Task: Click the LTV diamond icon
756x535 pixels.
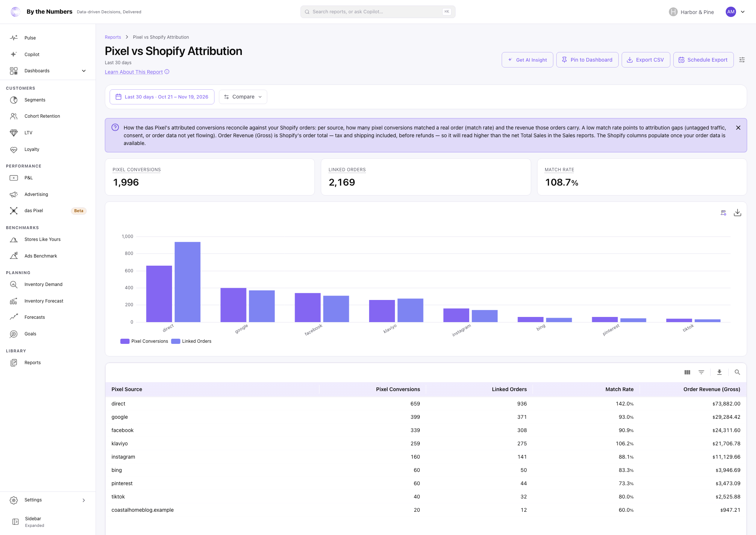Action: (x=14, y=133)
